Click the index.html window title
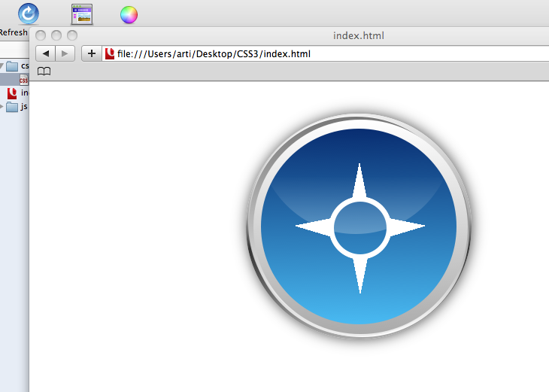 [359, 35]
